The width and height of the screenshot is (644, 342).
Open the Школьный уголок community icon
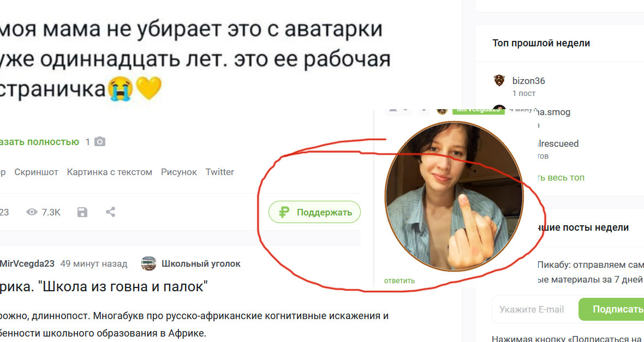148,263
